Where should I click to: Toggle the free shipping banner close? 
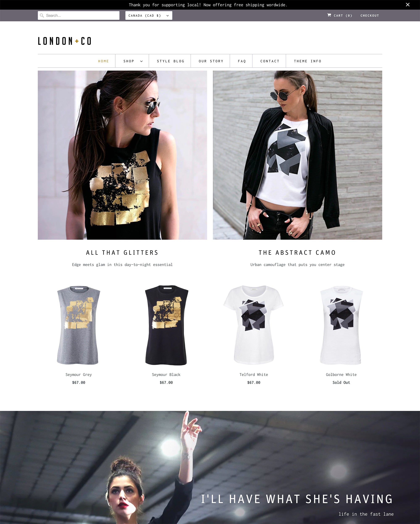tap(408, 5)
